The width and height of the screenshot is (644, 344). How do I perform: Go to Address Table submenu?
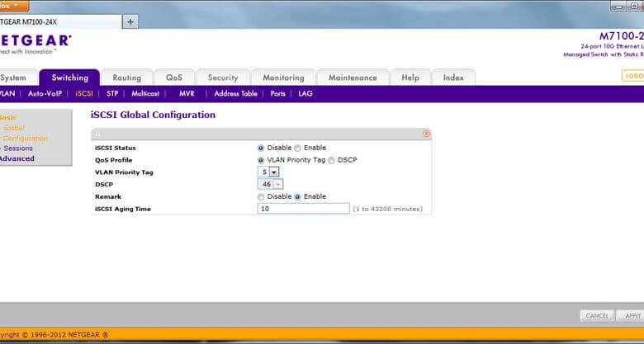coord(236,93)
